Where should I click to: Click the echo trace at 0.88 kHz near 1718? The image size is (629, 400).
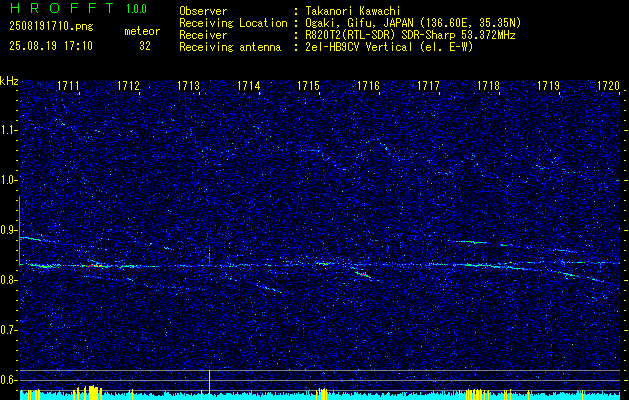[x=469, y=242]
